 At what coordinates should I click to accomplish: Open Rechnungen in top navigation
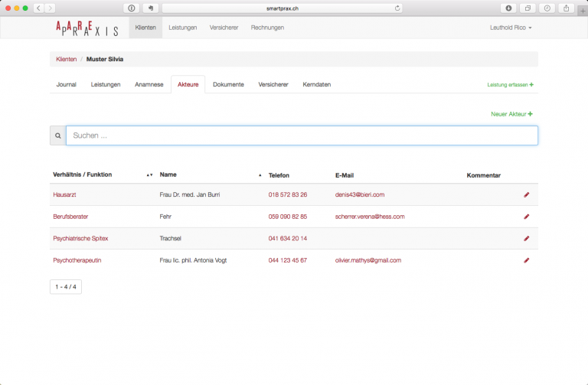(x=267, y=28)
